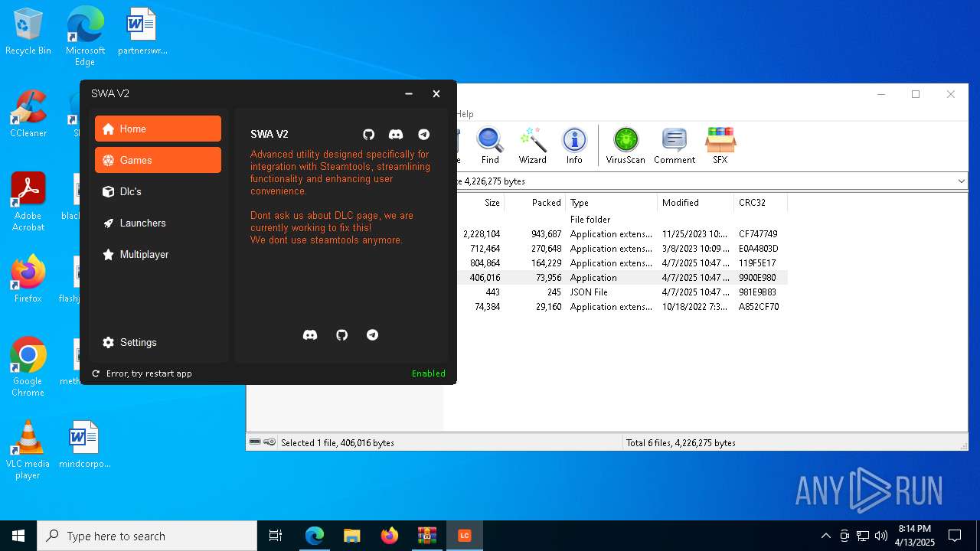This screenshot has height=551, width=980.
Task: Open the Windows Start menu
Action: (x=18, y=536)
